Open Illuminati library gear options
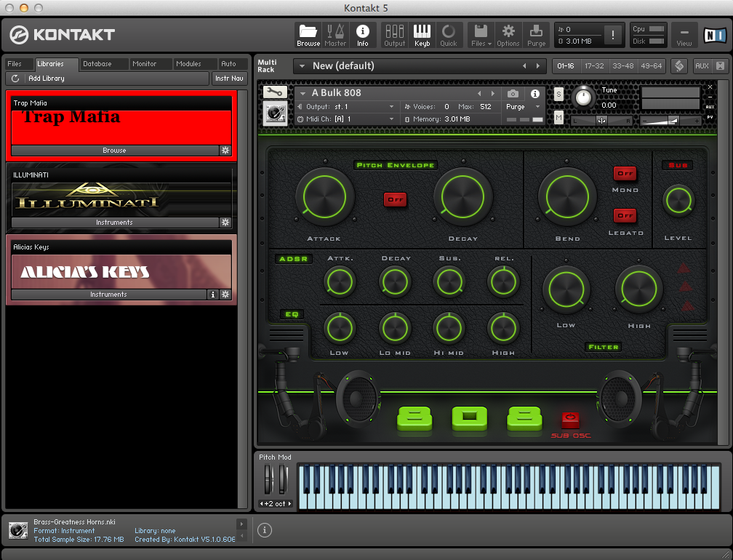The height and width of the screenshot is (560, 733). click(x=225, y=222)
